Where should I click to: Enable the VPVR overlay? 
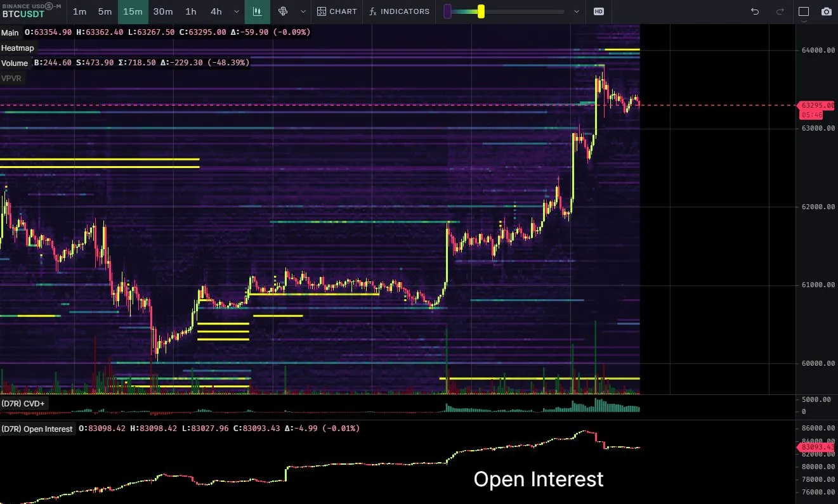[12, 78]
